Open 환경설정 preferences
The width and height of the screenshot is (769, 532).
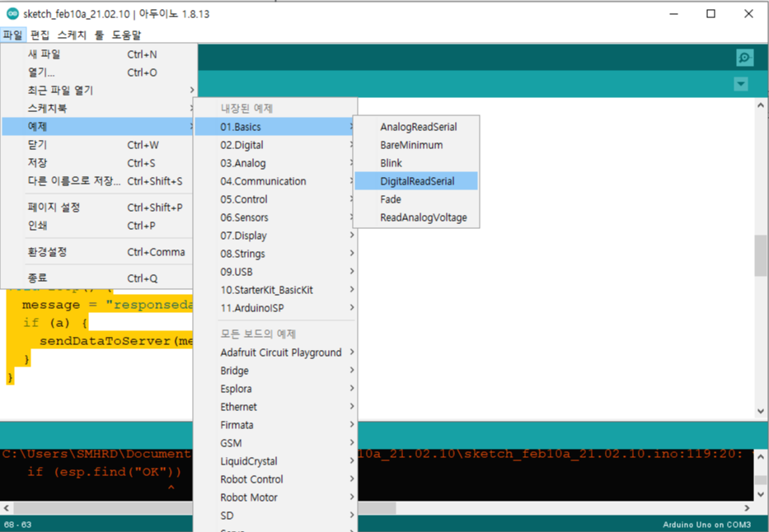tap(98, 252)
